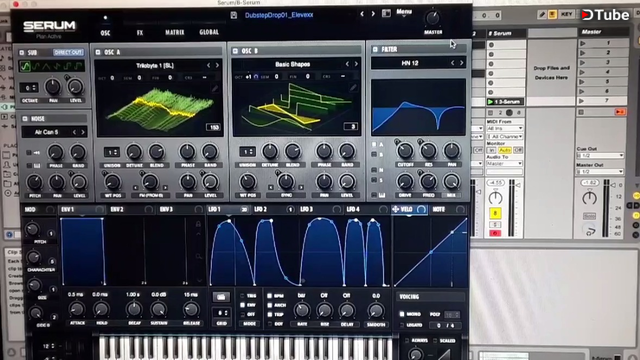This screenshot has height=360, width=640.
Task: Click the OSC B warp mode right arrow
Action: 301,187
